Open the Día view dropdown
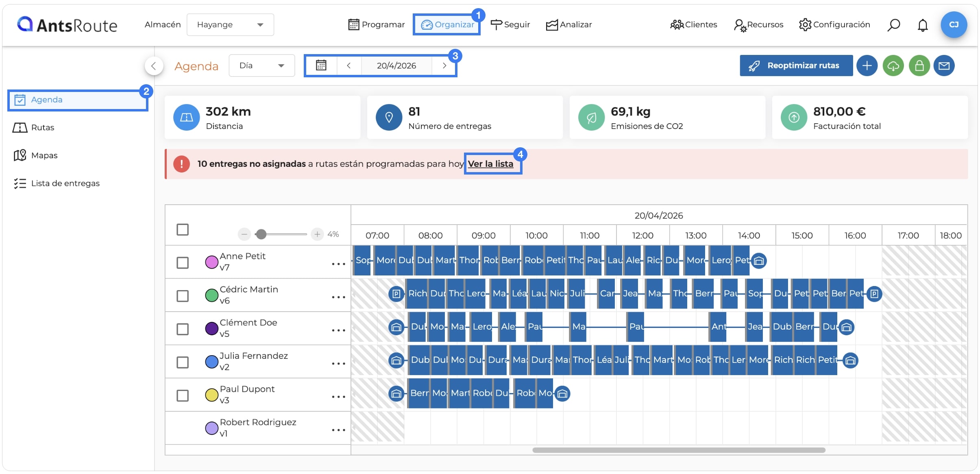Image resolution: width=980 pixels, height=474 pixels. [261, 66]
